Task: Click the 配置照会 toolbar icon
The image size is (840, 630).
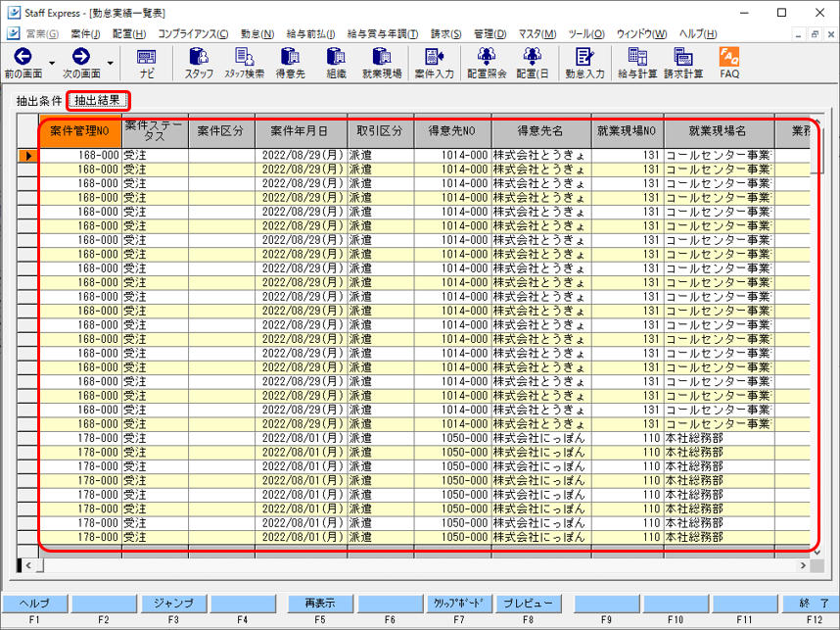Action: click(x=487, y=64)
